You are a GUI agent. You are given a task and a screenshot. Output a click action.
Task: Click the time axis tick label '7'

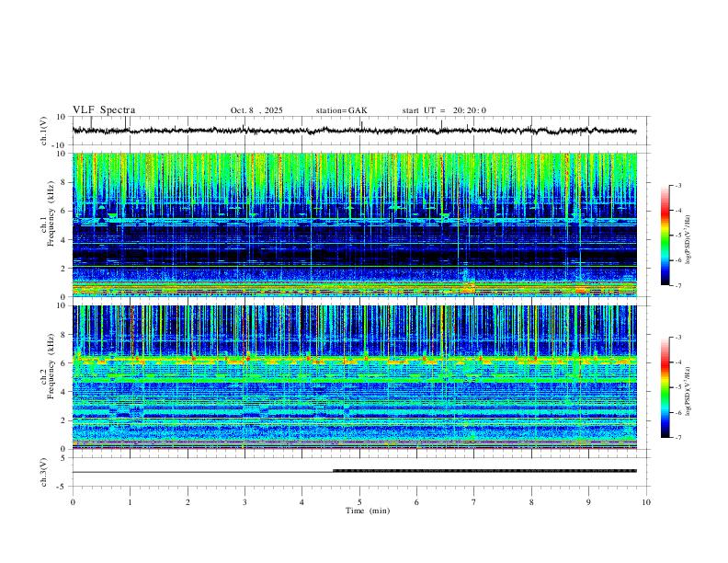click(x=474, y=502)
